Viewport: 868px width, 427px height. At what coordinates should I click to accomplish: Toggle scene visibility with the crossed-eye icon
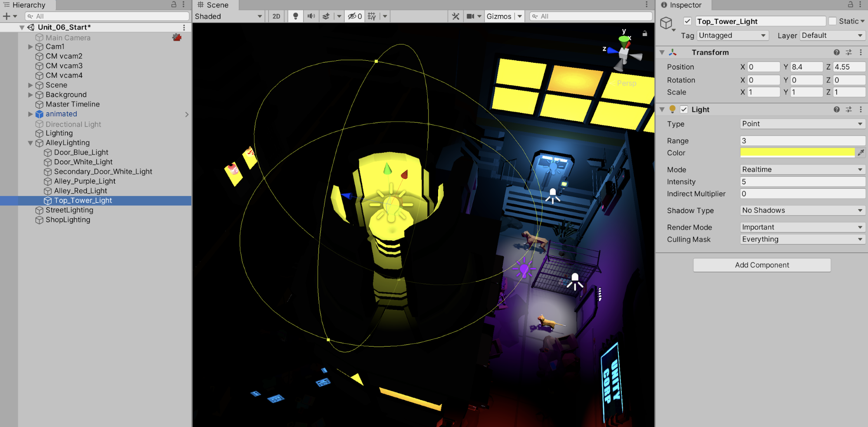[x=355, y=16]
